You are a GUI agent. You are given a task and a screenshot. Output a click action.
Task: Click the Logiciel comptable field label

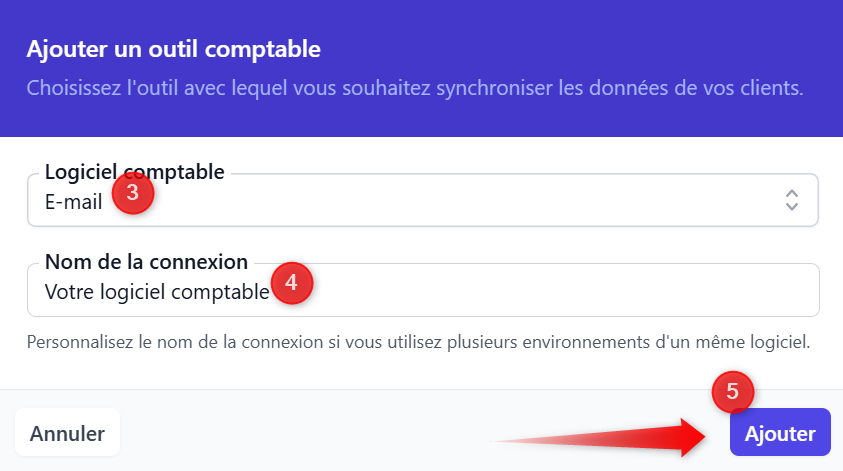tap(134, 172)
